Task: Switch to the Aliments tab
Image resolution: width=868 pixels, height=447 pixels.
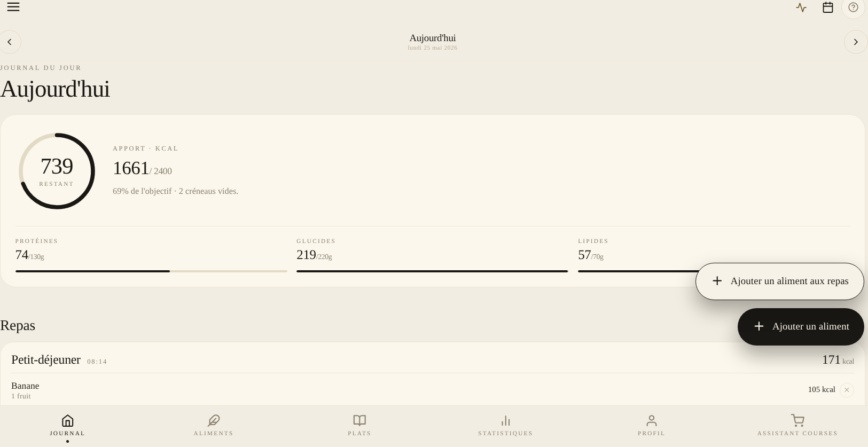Action: coord(214,425)
